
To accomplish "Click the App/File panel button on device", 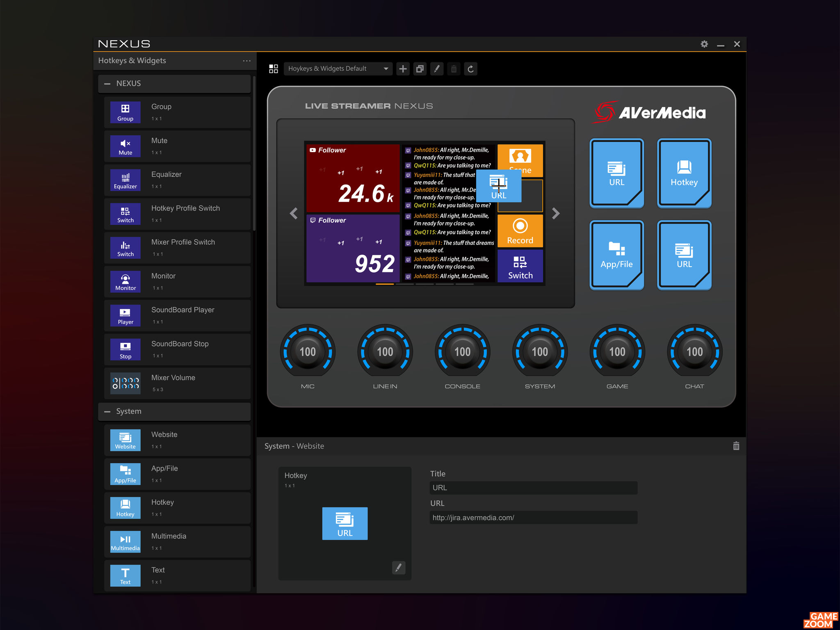I will [x=616, y=255].
